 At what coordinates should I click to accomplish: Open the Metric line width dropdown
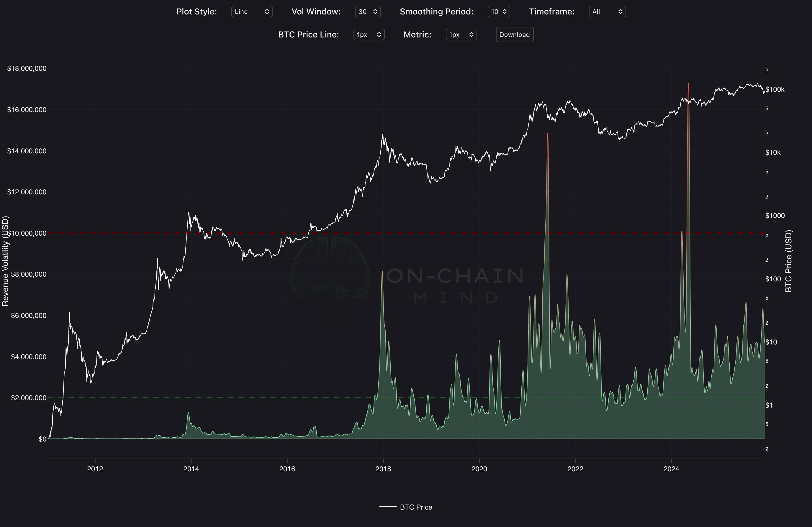461,35
